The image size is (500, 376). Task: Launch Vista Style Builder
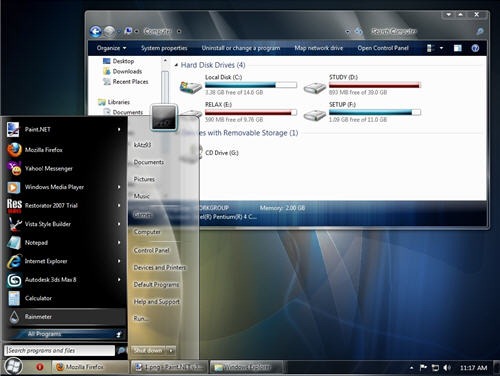point(63,224)
